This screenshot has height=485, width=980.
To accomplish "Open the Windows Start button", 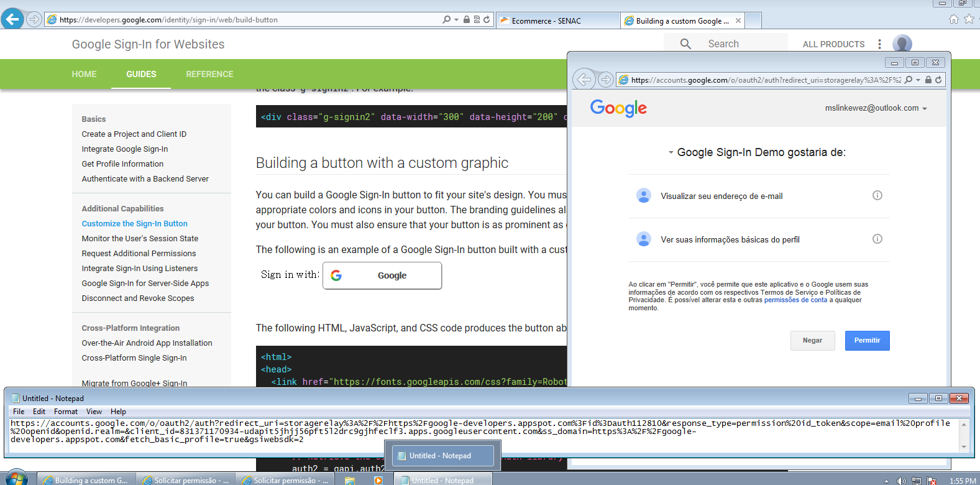I will 16,478.
